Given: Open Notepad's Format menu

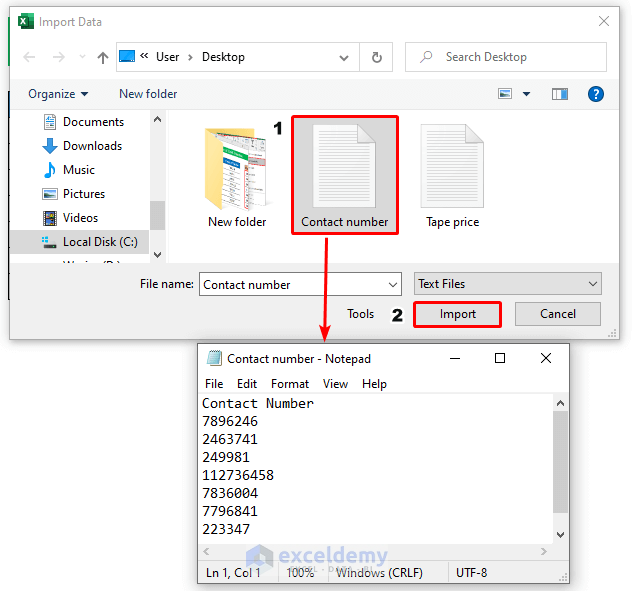Looking at the screenshot, I should click(x=290, y=384).
